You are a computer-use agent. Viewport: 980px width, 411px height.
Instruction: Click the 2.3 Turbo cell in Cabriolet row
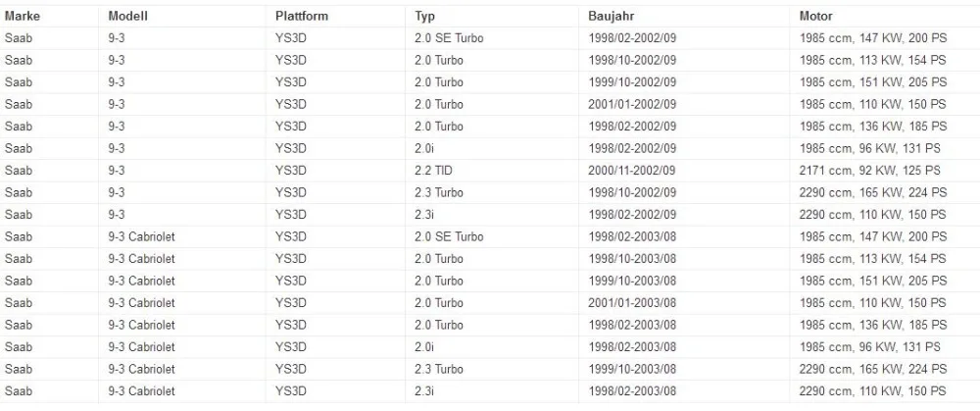pos(439,369)
